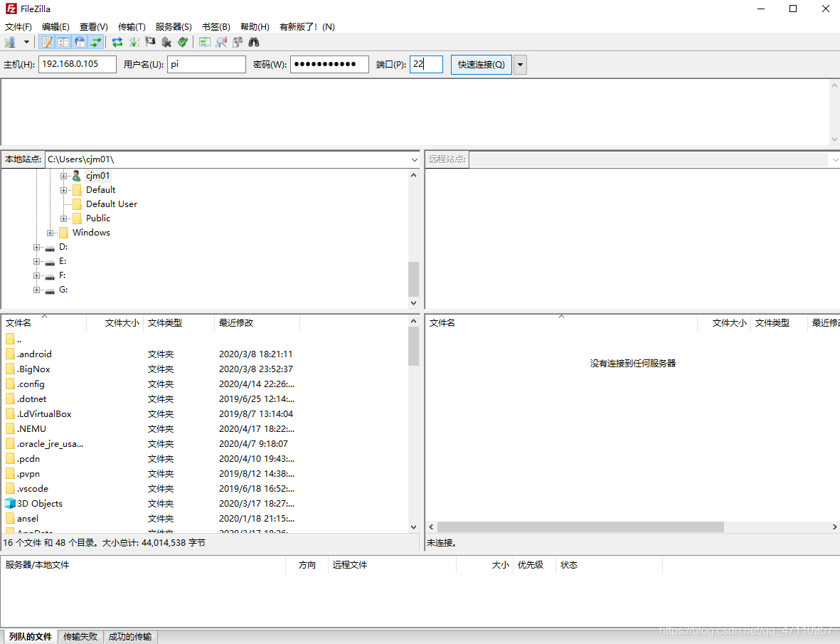Click the .android folder icon
840x644 pixels.
[x=10, y=354]
